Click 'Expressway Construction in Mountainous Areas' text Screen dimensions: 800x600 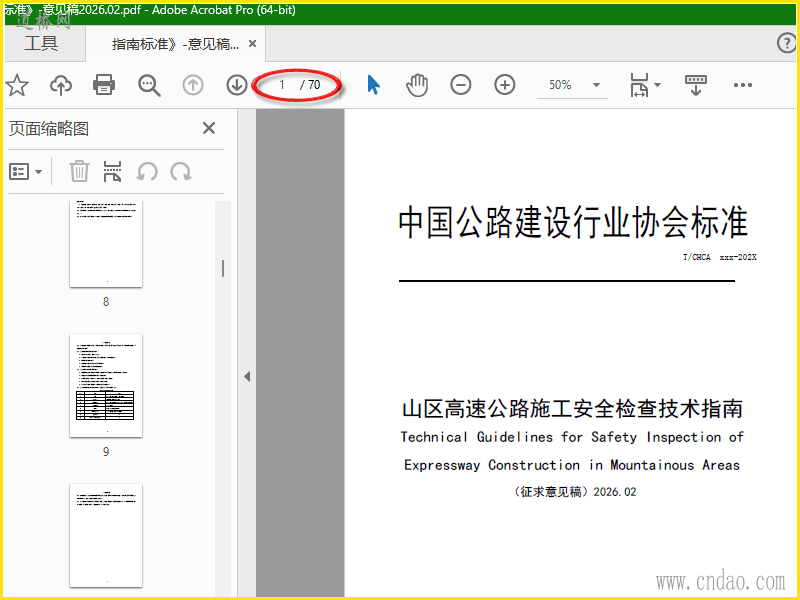coord(572,465)
